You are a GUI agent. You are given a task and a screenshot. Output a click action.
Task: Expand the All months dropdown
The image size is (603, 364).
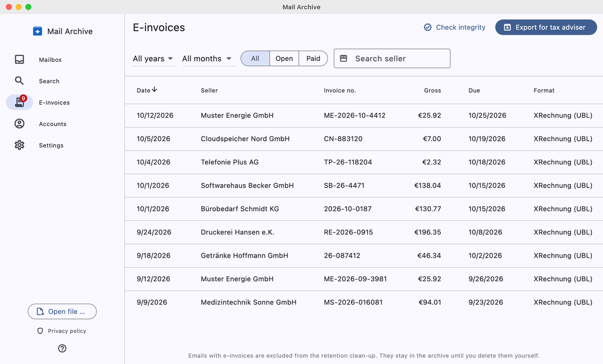[x=208, y=59]
